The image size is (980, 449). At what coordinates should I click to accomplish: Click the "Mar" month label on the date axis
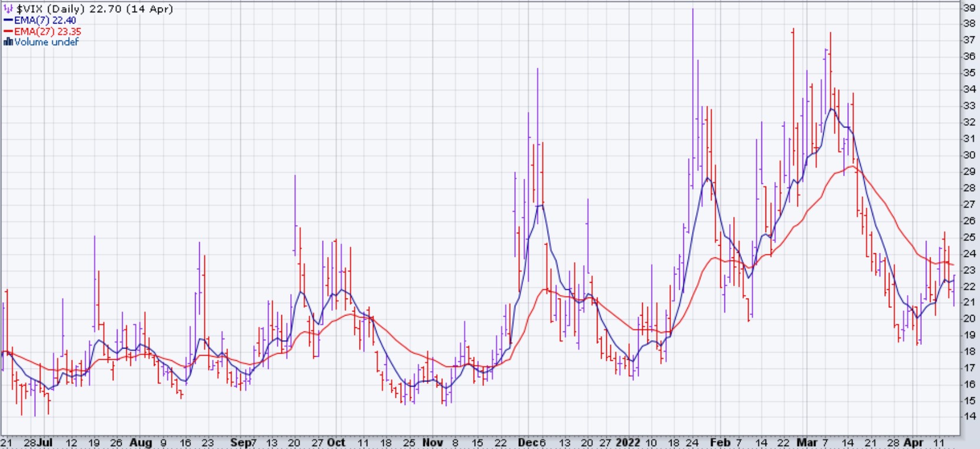click(807, 442)
